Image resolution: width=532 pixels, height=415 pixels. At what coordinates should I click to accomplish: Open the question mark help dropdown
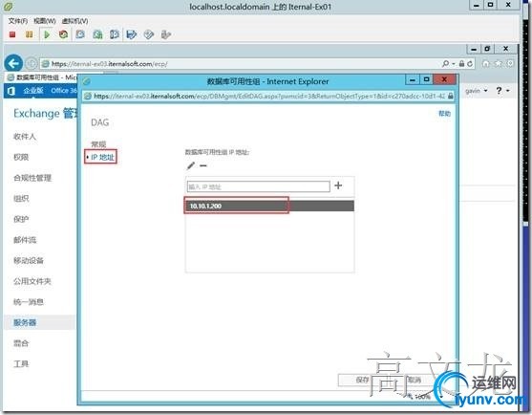(x=502, y=91)
